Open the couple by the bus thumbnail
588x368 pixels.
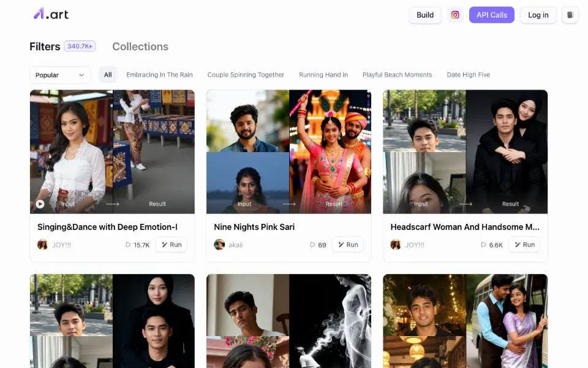pyautogui.click(x=465, y=321)
